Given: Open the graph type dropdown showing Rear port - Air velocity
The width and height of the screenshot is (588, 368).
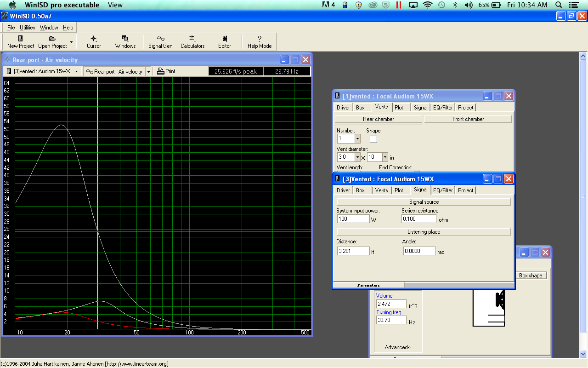Looking at the screenshot, I should coord(148,71).
